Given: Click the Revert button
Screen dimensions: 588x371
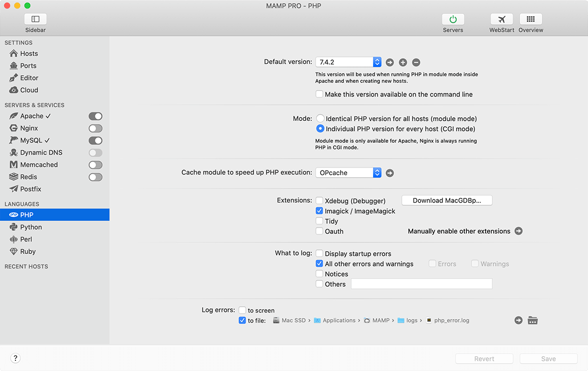Looking at the screenshot, I should pyautogui.click(x=484, y=359).
